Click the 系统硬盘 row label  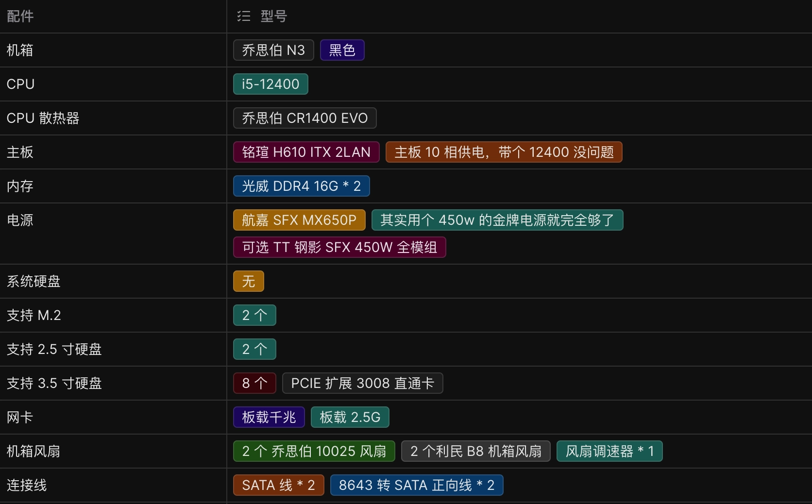pos(34,281)
